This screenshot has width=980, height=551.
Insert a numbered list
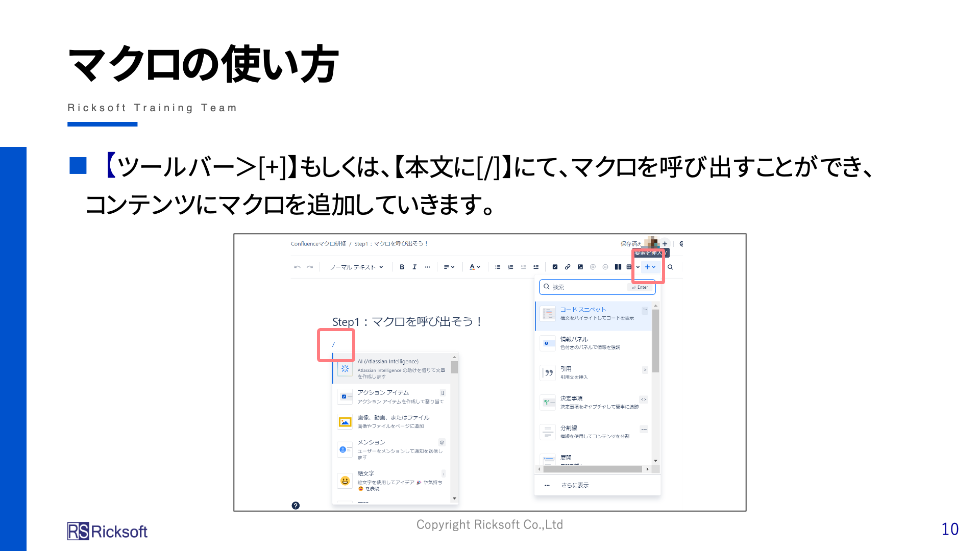510,267
